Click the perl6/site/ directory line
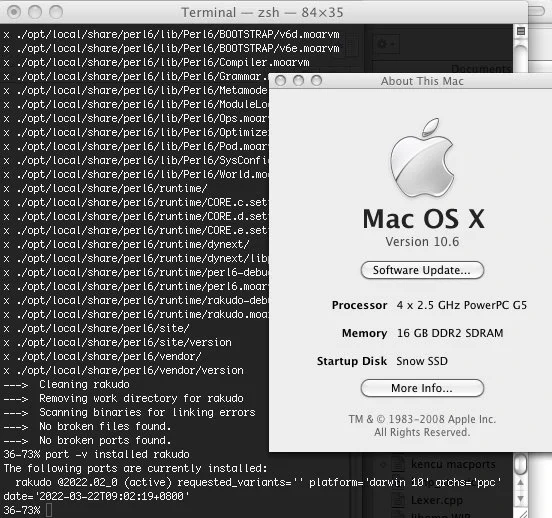This screenshot has width=552, height=518. (x=97, y=329)
